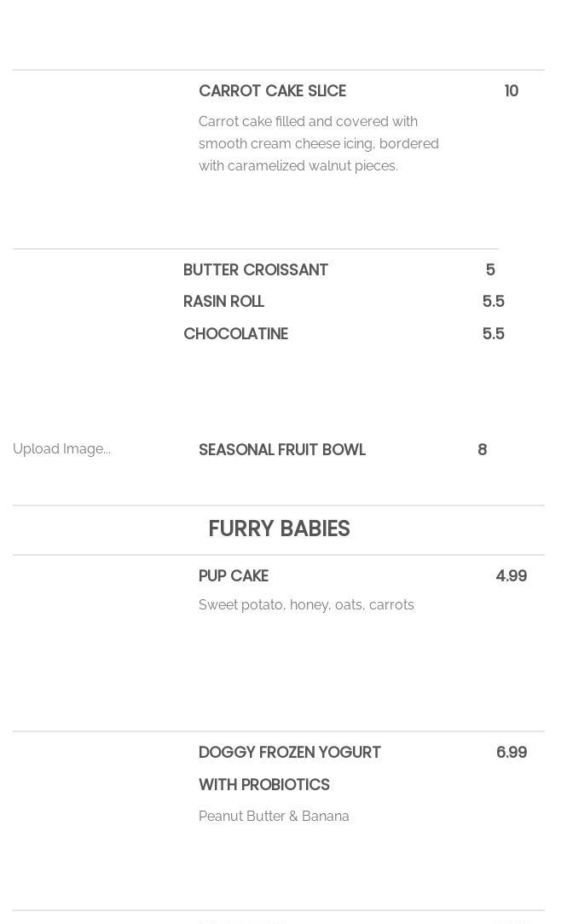This screenshot has width=567, height=924.
Task: Click the Upload Image placeholder
Action: tap(61, 449)
